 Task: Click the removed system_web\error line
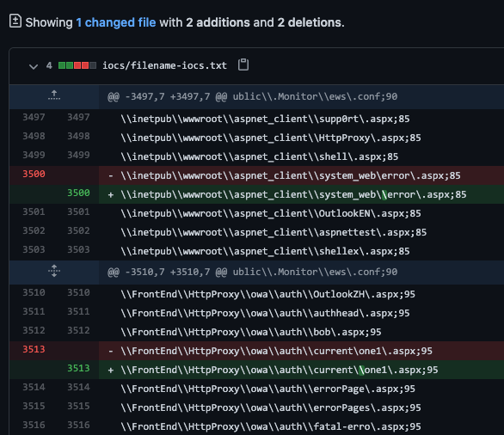(x=291, y=175)
